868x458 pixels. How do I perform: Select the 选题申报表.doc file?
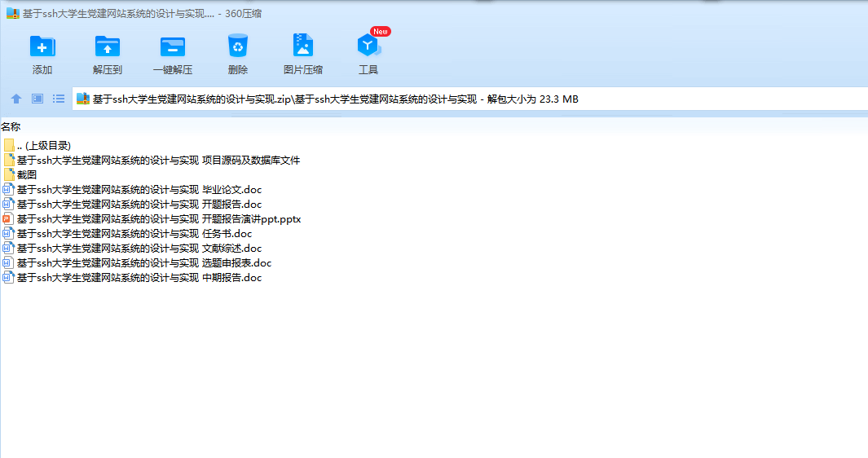pos(137,263)
